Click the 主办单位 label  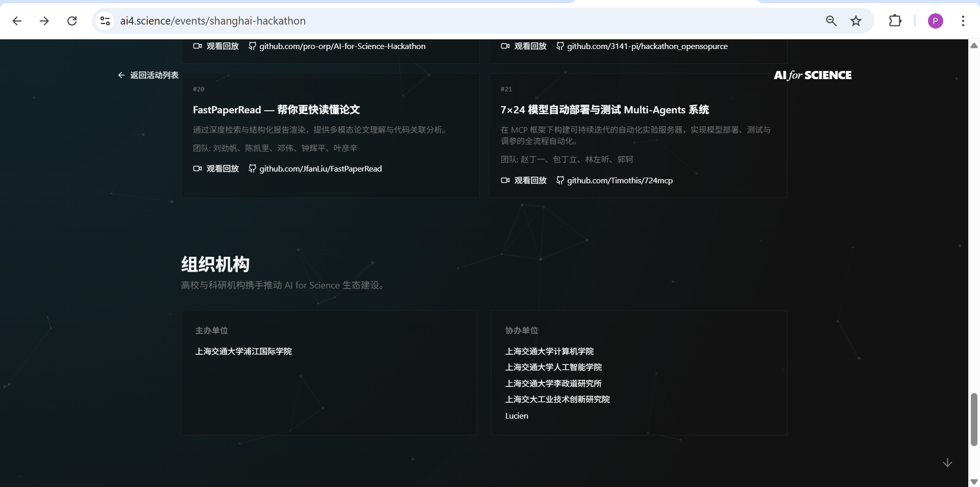(212, 330)
